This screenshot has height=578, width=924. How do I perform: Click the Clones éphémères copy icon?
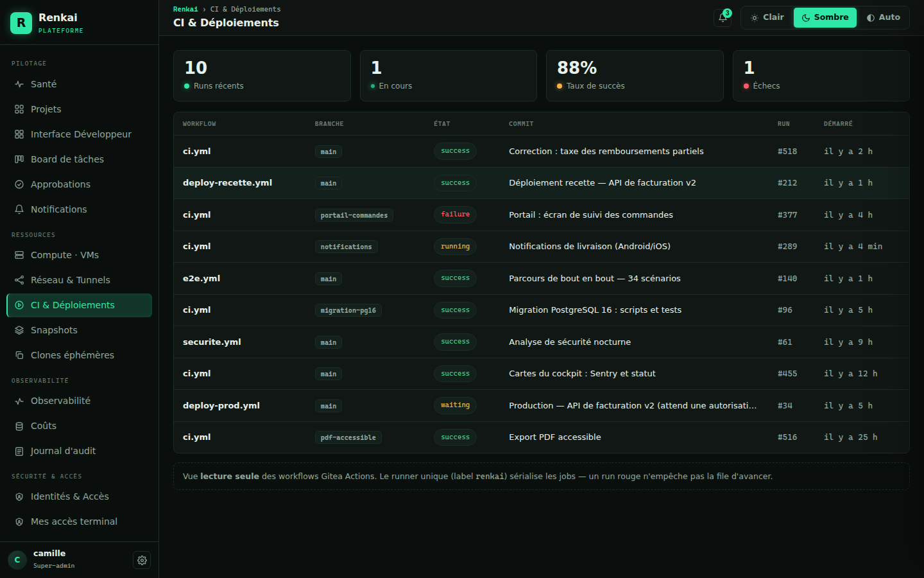[19, 355]
